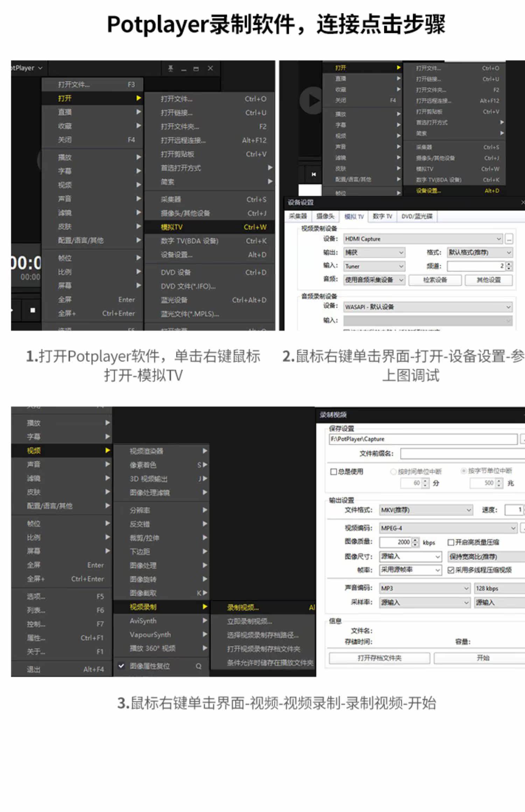
Task: Open the HDMI Capture device dropdown
Action: 423,239
